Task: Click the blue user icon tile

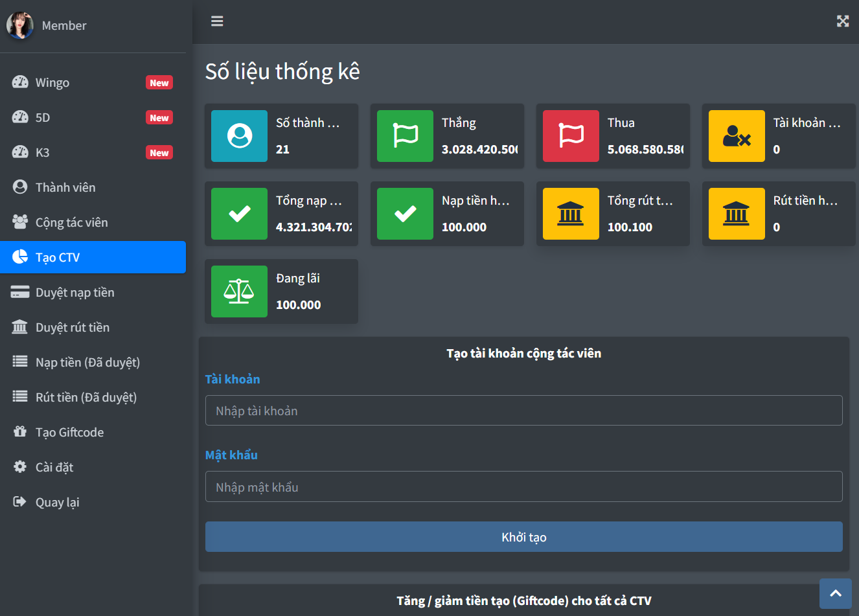Action: 239,136
